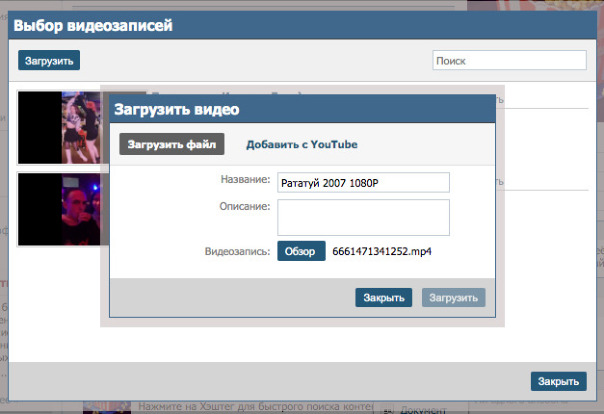Switch to Загрузить файл tab
Viewport: 604px width, 414px height.
pyautogui.click(x=172, y=144)
